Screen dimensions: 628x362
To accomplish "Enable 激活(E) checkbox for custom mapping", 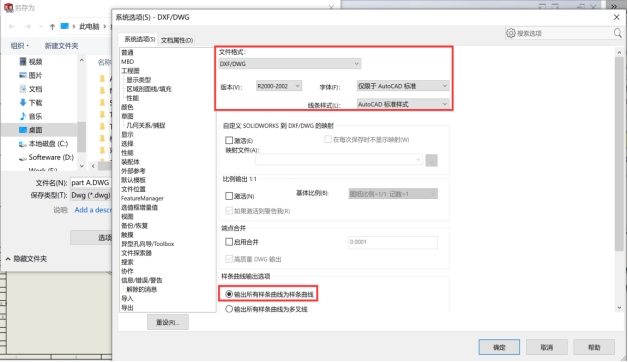I will (x=229, y=140).
